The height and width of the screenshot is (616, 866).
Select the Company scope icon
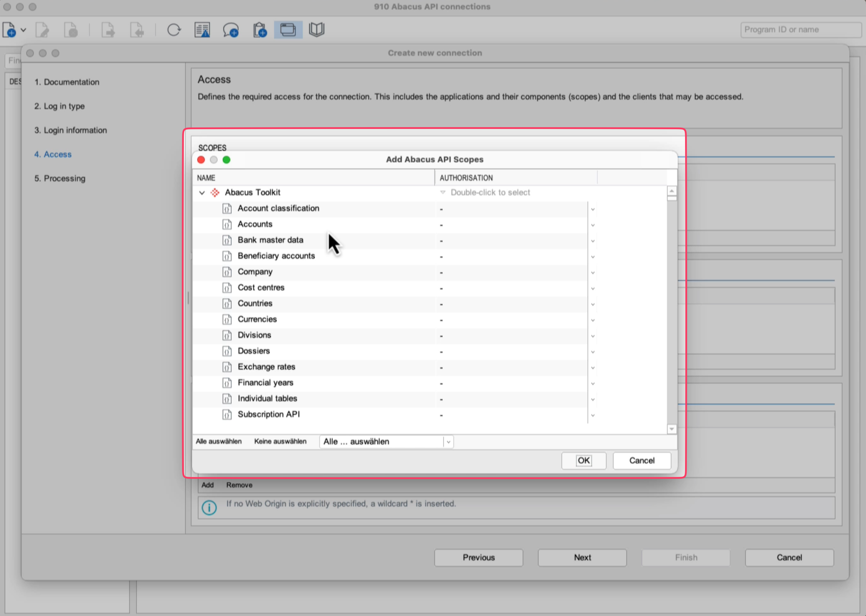pos(227,272)
